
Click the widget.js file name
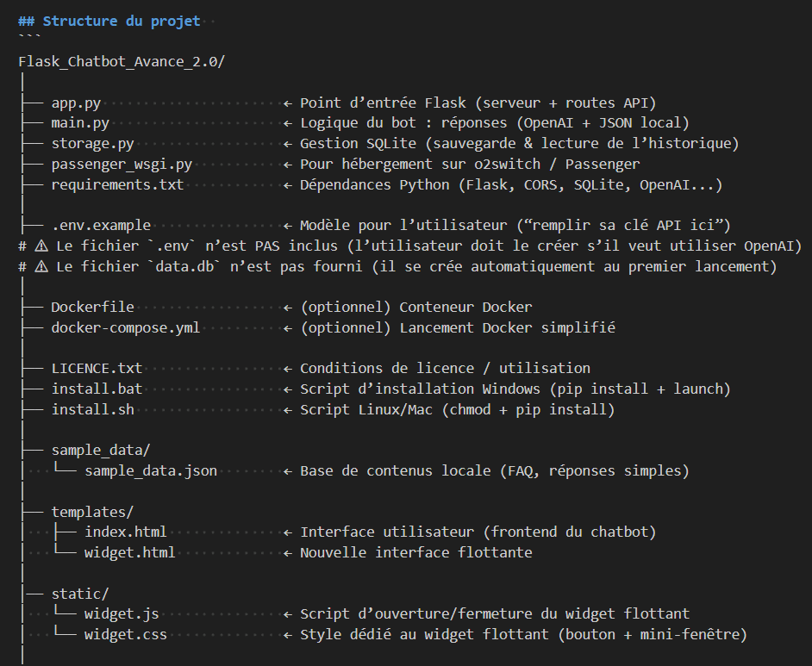[x=122, y=614]
